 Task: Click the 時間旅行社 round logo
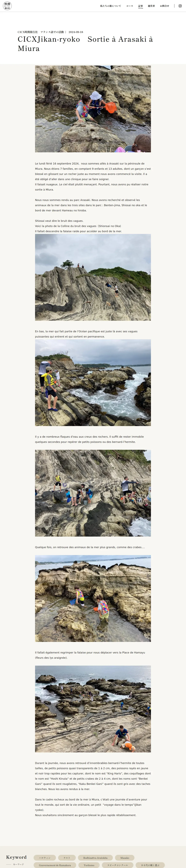[7, 6]
